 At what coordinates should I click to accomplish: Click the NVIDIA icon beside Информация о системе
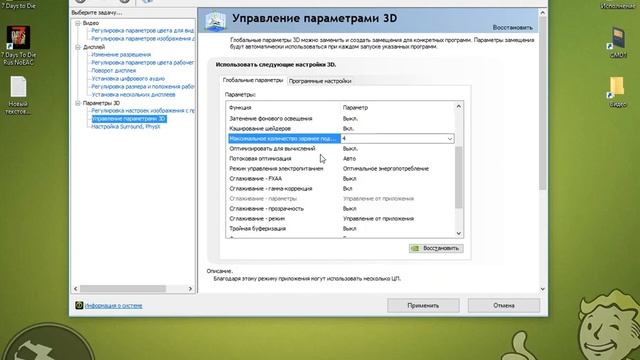79,305
